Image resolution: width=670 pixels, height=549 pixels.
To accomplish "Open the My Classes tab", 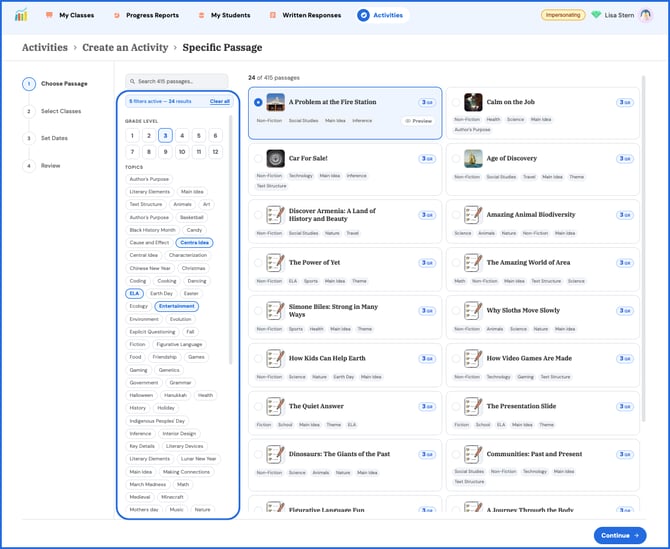I will (x=70, y=15).
